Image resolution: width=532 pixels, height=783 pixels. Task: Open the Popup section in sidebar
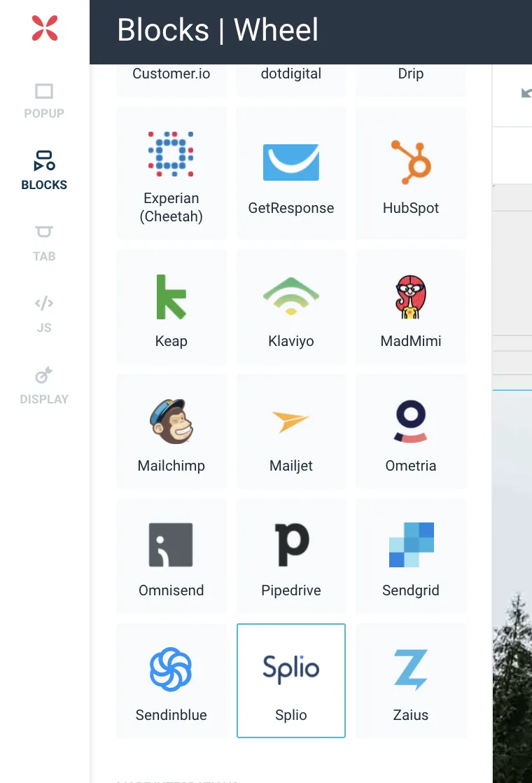(44, 101)
